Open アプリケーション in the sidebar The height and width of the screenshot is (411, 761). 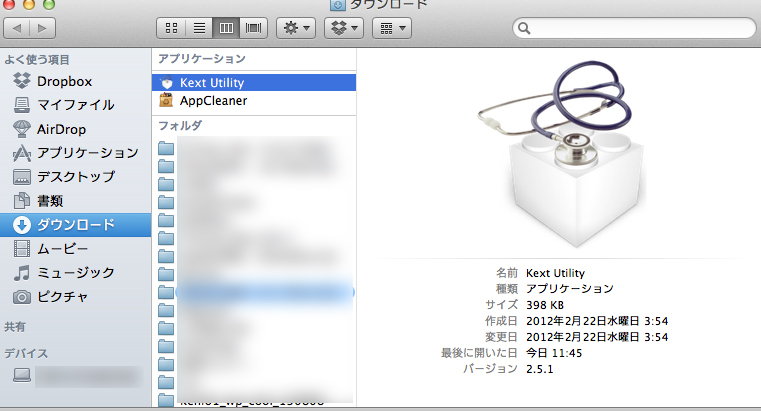(76, 153)
